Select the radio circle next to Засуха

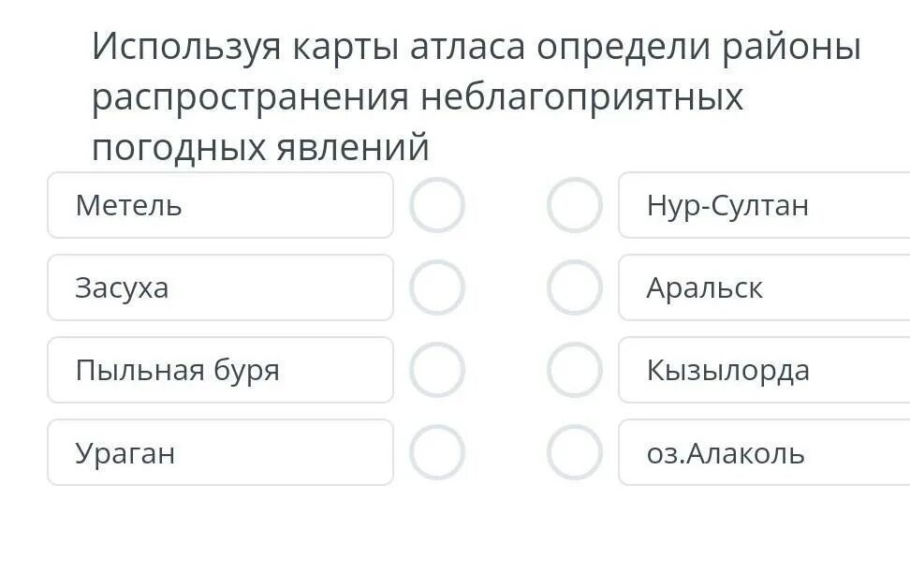[x=437, y=287]
